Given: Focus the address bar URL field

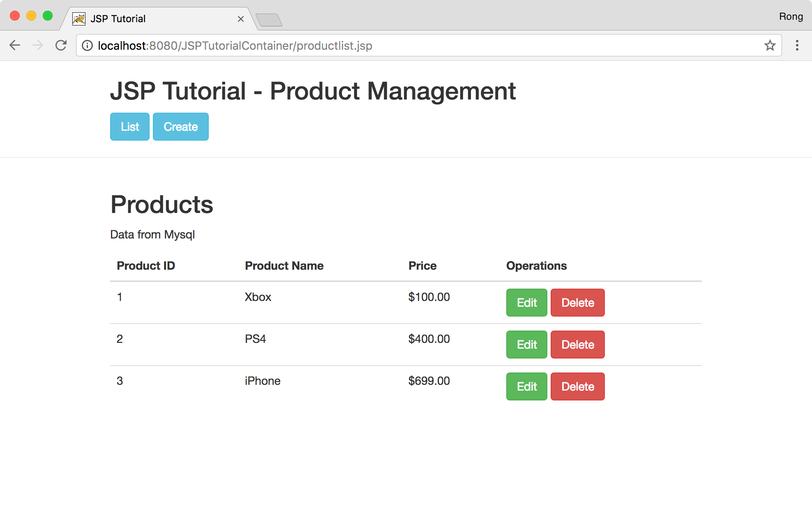Looking at the screenshot, I should click(x=429, y=45).
